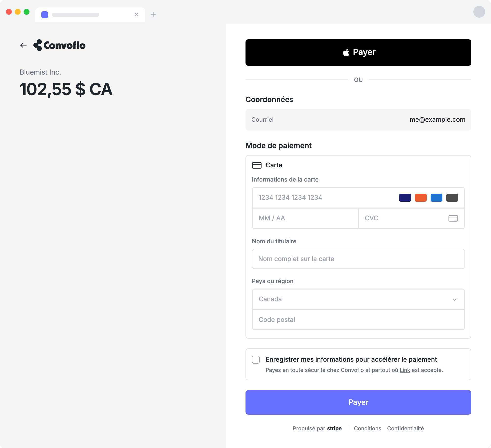Image resolution: width=491 pixels, height=448 pixels.
Task: Click the Convoflo logo
Action: (59, 45)
